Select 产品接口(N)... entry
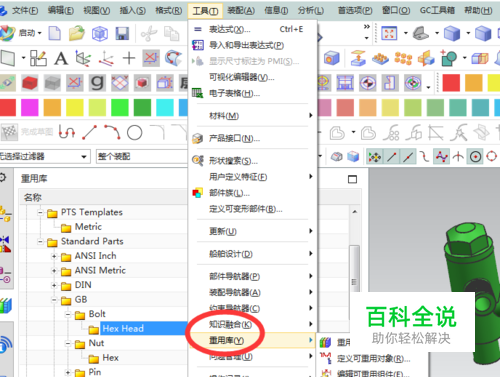Viewport: 500px width, 377px height. click(252, 138)
